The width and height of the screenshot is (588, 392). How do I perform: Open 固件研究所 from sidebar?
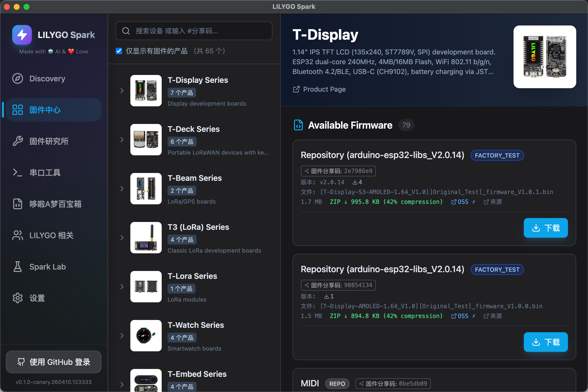(x=54, y=141)
